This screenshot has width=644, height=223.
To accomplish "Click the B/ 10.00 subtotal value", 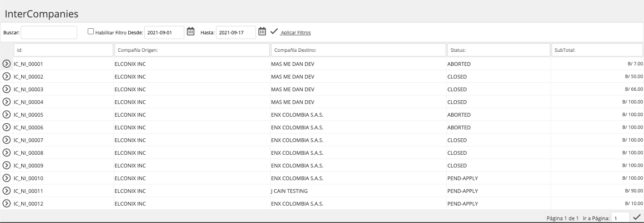I will (634, 203).
